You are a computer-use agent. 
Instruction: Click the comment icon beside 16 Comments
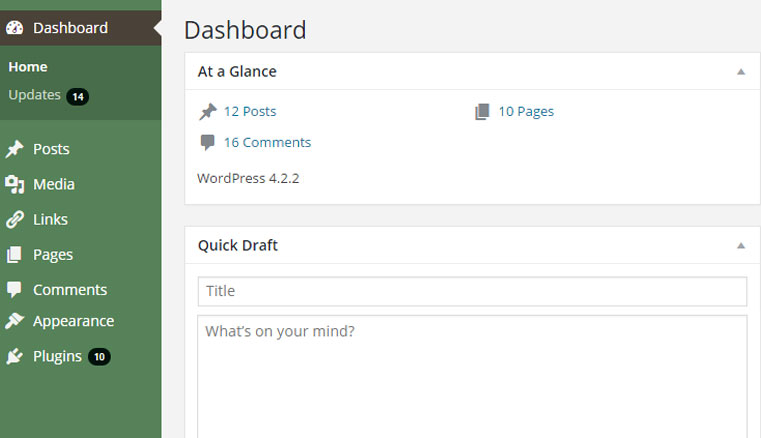pyautogui.click(x=207, y=142)
